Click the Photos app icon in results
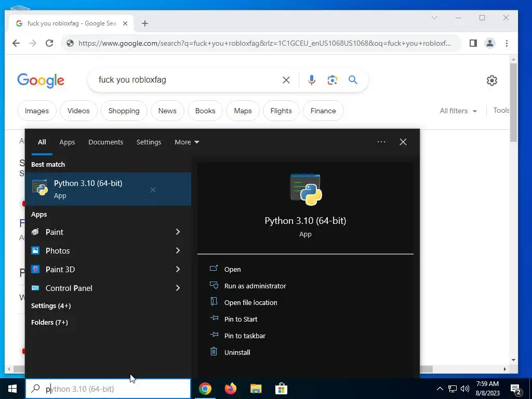 click(35, 251)
